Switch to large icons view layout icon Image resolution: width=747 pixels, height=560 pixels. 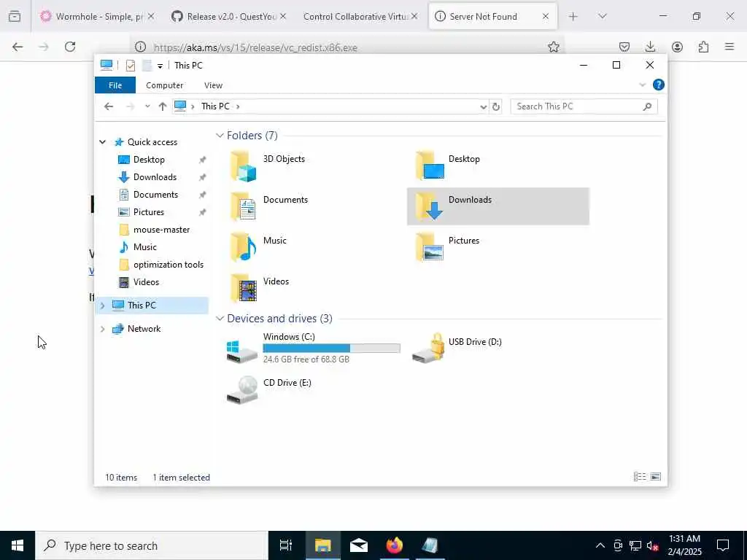coord(656,477)
